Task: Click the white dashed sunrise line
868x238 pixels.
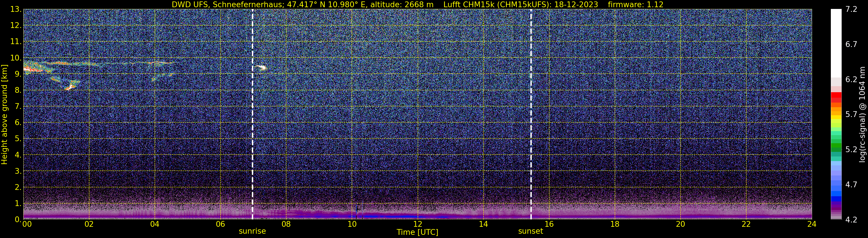Action: tap(252, 114)
